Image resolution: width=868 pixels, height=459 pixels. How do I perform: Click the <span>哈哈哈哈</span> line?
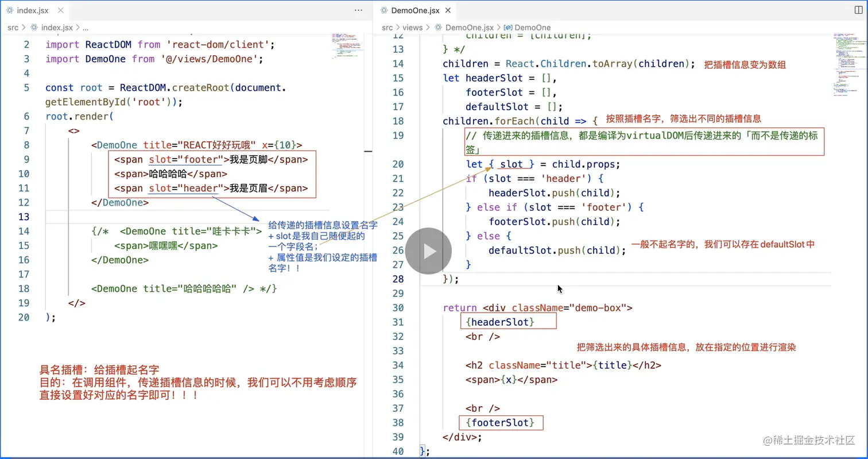(171, 173)
